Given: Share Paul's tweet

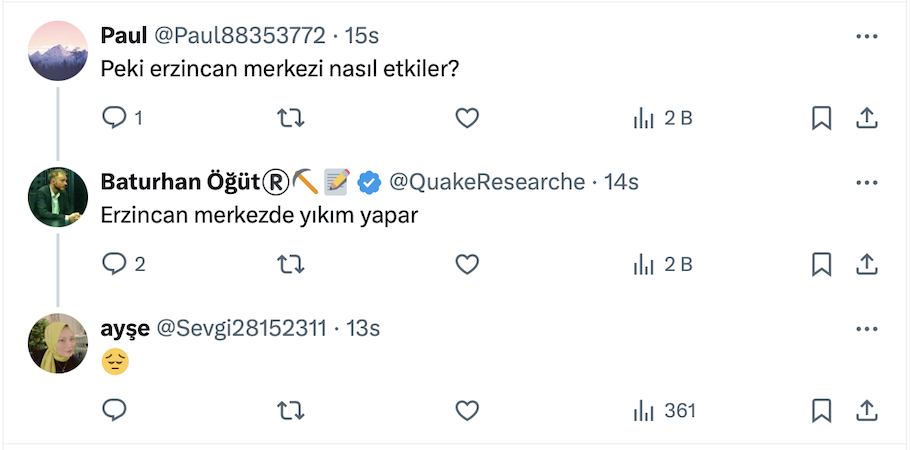Looking at the screenshot, I should coord(866,118).
